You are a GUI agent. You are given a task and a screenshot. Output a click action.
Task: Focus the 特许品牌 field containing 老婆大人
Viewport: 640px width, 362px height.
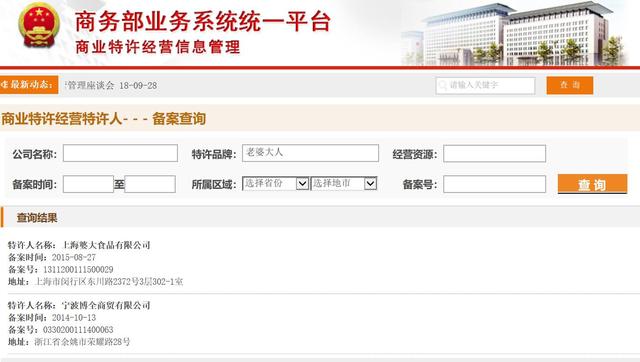tap(310, 153)
